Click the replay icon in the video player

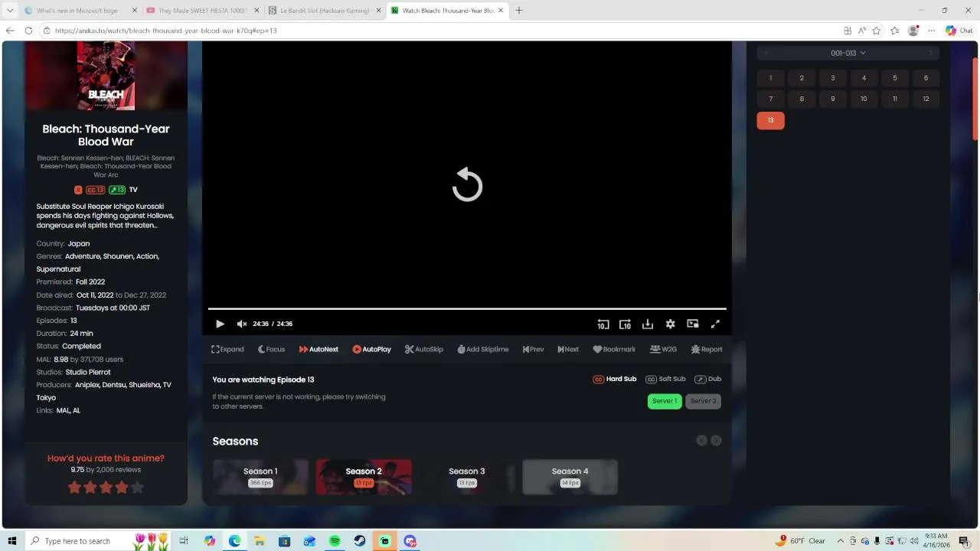(467, 184)
